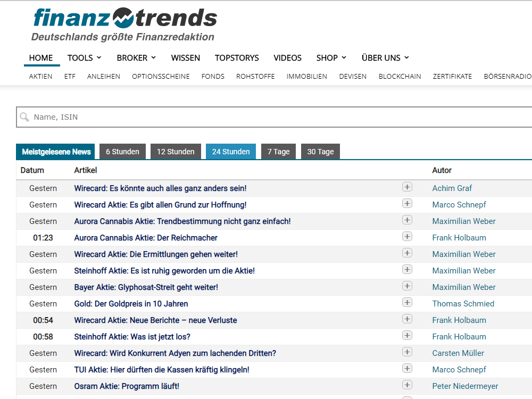Select the DEVISEN submenu link
Screen dimensions: 532x399
tap(353, 76)
